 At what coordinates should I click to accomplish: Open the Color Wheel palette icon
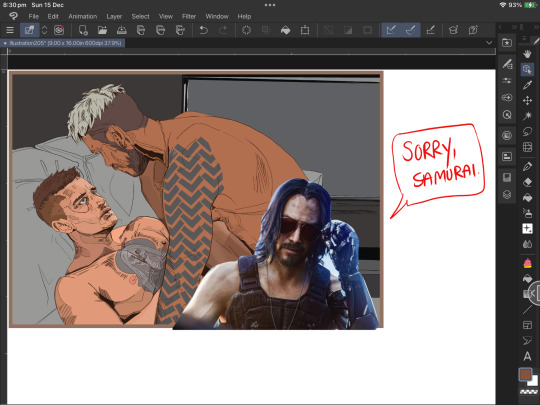pos(507,115)
